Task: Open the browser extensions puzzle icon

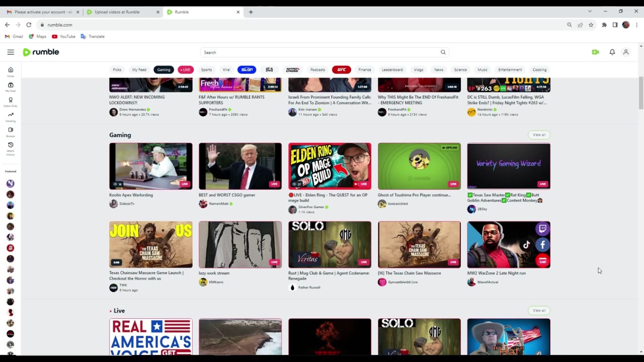Action: tap(604, 25)
